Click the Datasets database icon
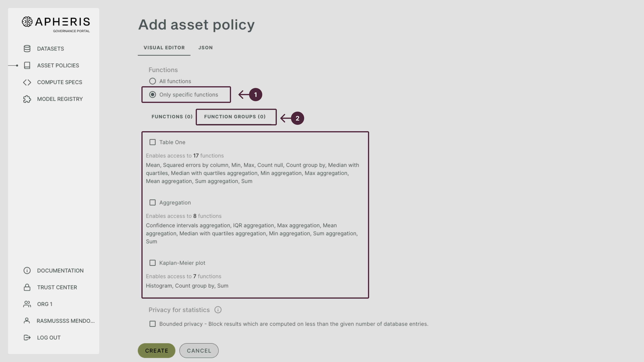The height and width of the screenshot is (362, 644). point(27,48)
